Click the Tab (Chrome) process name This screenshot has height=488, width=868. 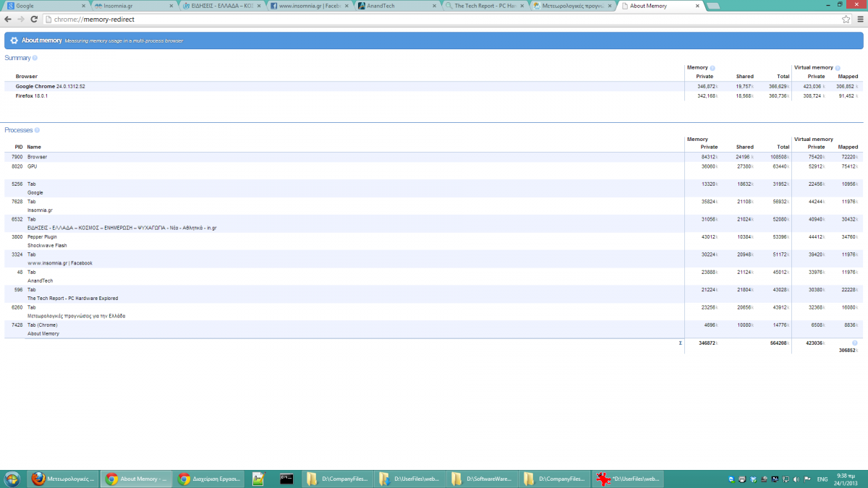[42, 325]
